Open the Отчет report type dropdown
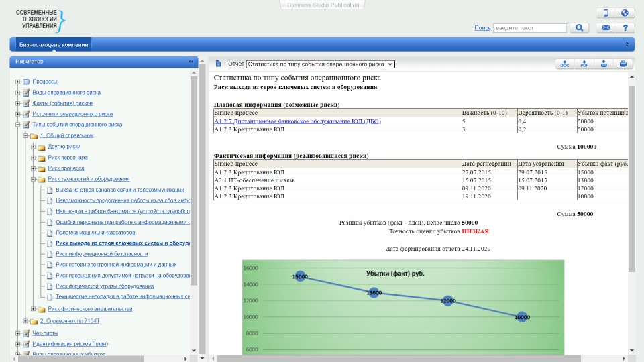Image resolution: width=644 pixels, height=362 pixels. pyautogui.click(x=320, y=64)
